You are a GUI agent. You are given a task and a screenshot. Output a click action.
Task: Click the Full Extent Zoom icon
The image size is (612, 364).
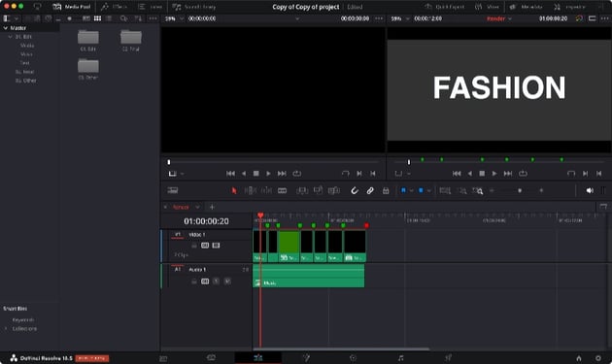[445, 190]
